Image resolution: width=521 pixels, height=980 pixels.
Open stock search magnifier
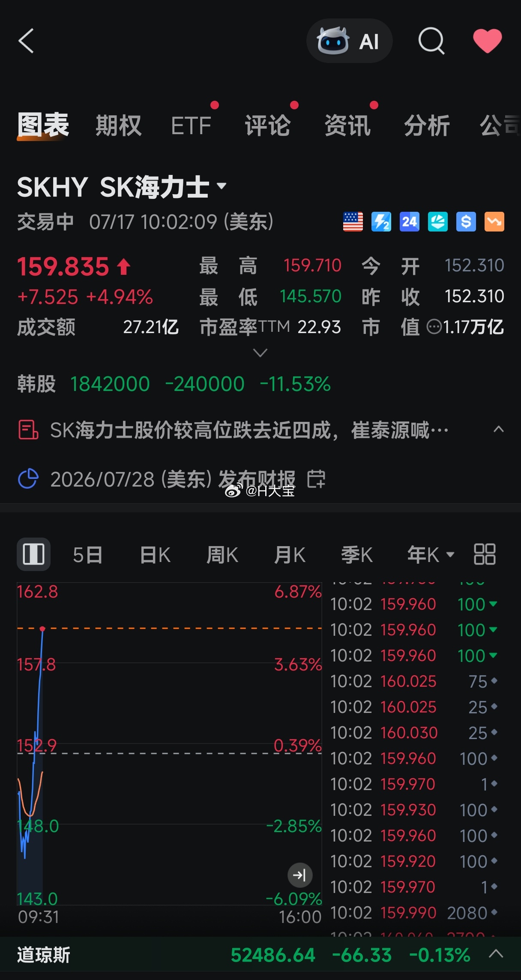(431, 41)
